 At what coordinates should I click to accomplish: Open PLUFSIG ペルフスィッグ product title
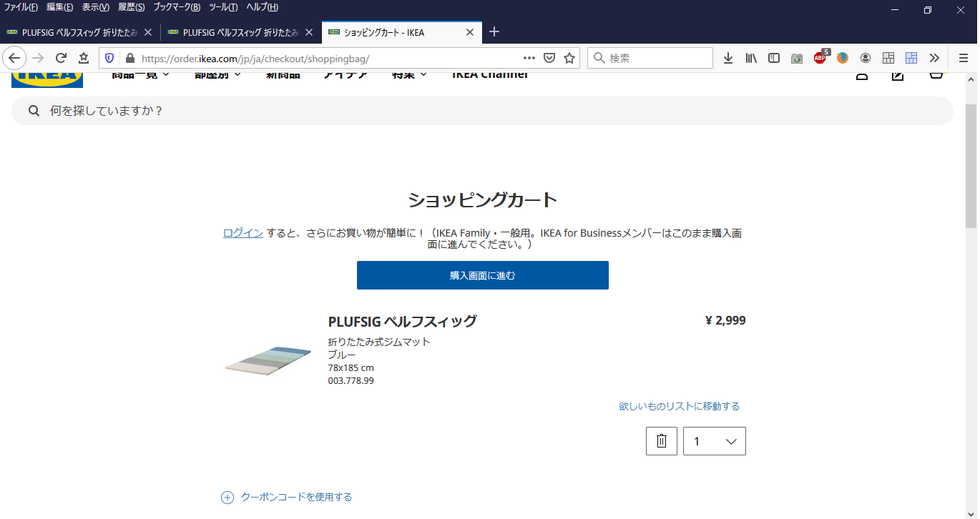pos(402,321)
